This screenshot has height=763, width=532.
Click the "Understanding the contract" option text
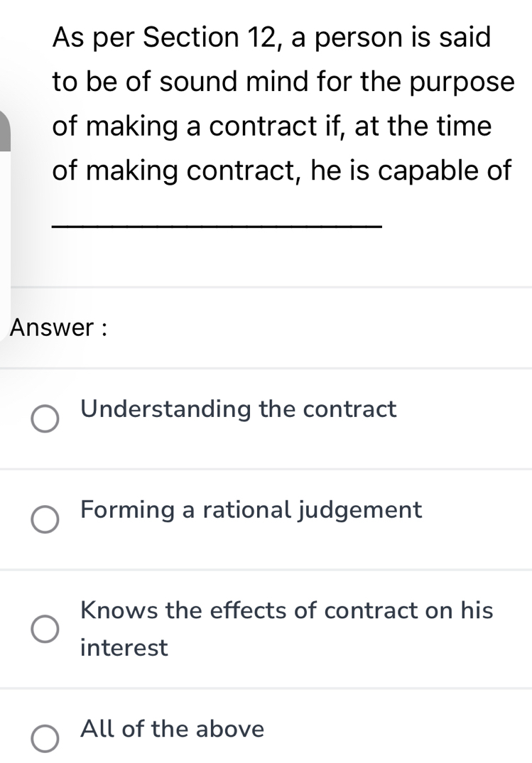(239, 409)
